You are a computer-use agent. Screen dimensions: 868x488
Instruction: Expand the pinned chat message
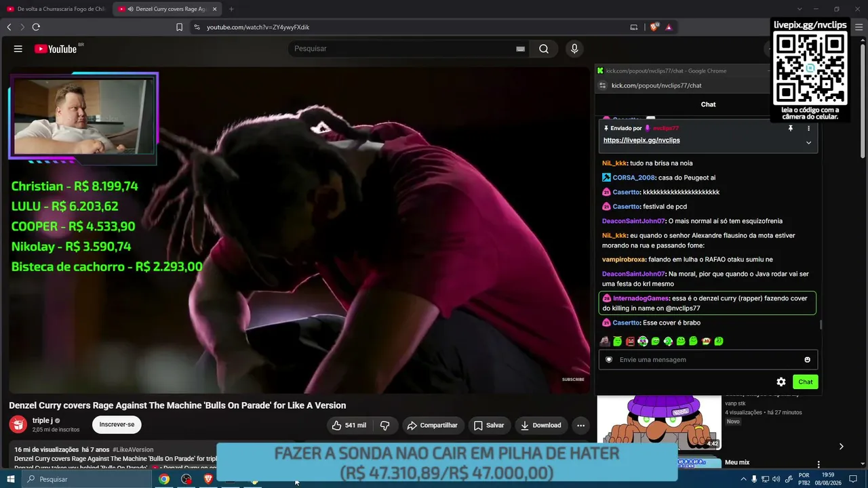tap(808, 142)
